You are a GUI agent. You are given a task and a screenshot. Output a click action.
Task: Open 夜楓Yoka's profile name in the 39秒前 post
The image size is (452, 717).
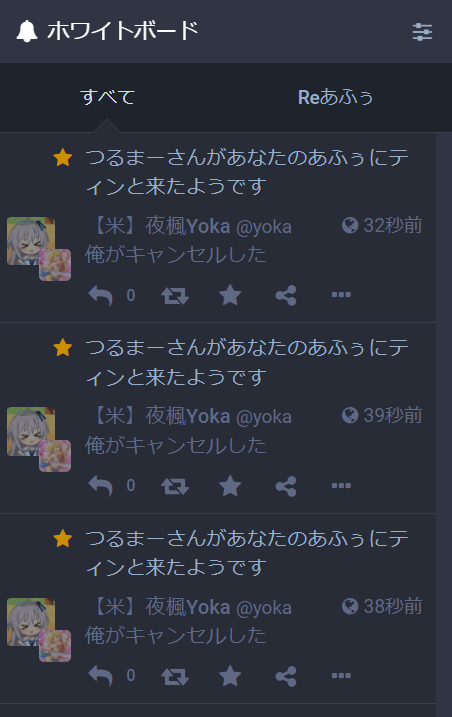click(x=188, y=417)
